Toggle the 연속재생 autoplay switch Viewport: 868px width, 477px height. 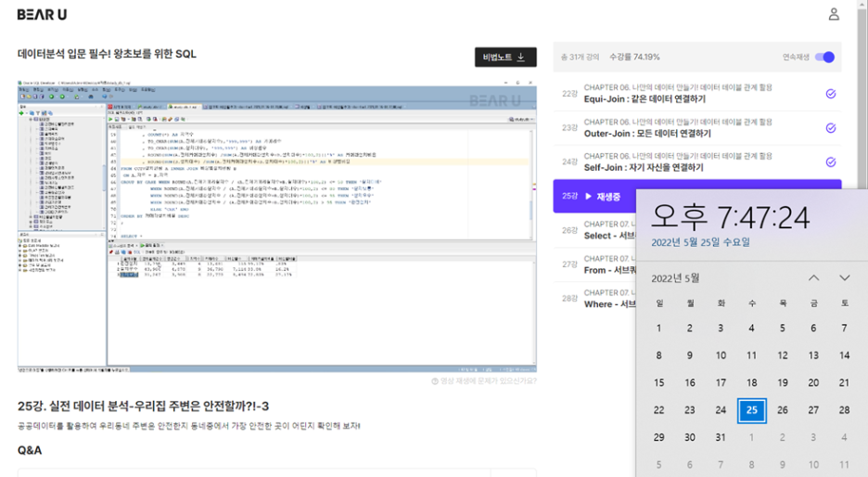pos(824,57)
